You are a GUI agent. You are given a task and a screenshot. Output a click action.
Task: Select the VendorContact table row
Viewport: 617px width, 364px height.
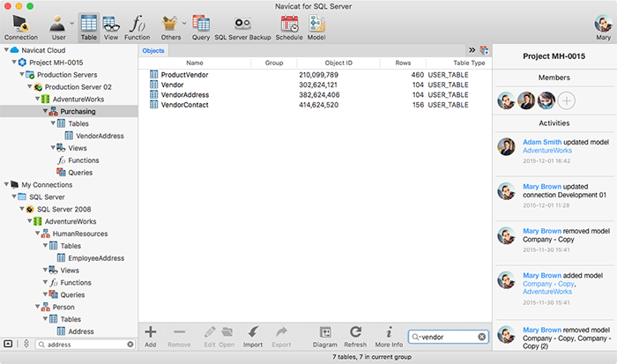pyautogui.click(x=315, y=105)
